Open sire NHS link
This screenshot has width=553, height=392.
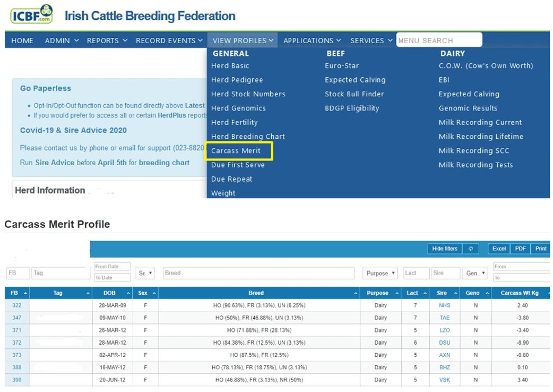(445, 305)
